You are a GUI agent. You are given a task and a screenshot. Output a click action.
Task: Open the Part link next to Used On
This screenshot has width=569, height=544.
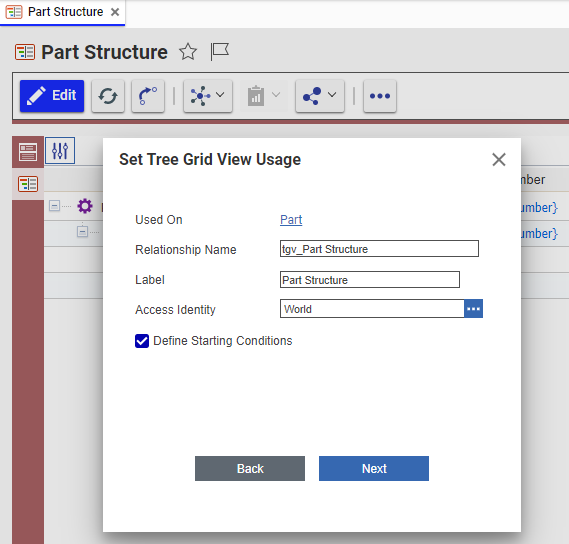point(291,220)
